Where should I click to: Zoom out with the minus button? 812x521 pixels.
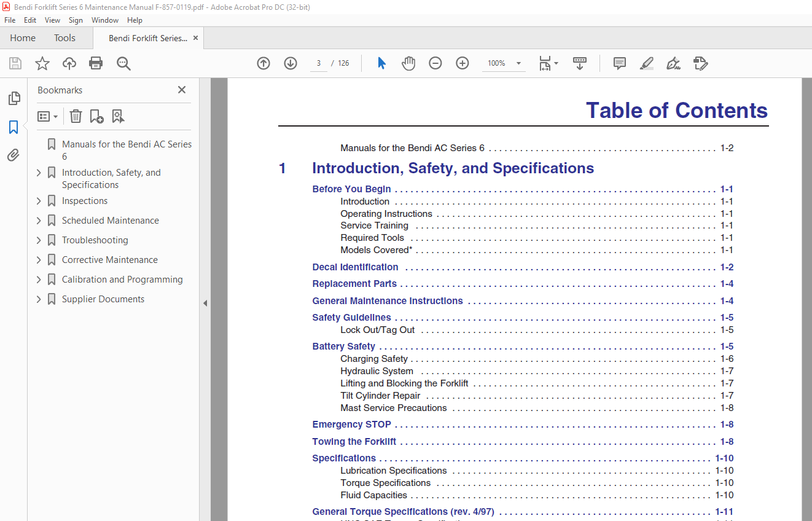coord(435,63)
